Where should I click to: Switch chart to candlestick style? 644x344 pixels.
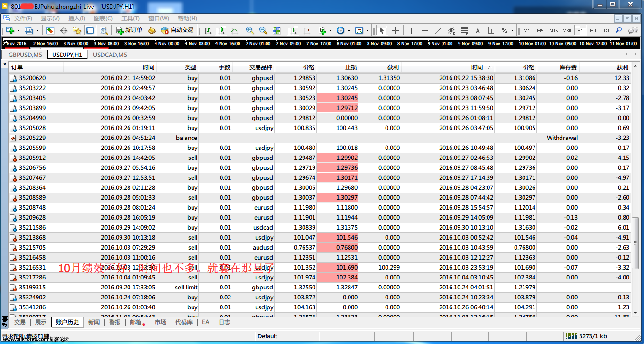(221, 30)
